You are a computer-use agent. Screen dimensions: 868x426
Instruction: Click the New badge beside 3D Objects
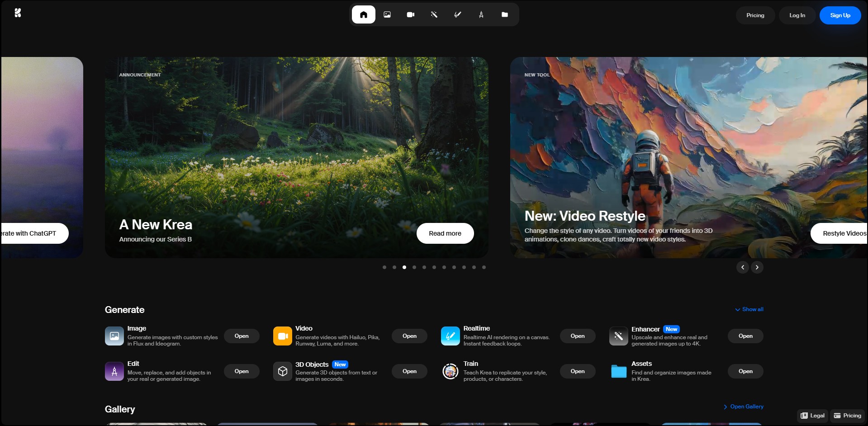pos(340,364)
